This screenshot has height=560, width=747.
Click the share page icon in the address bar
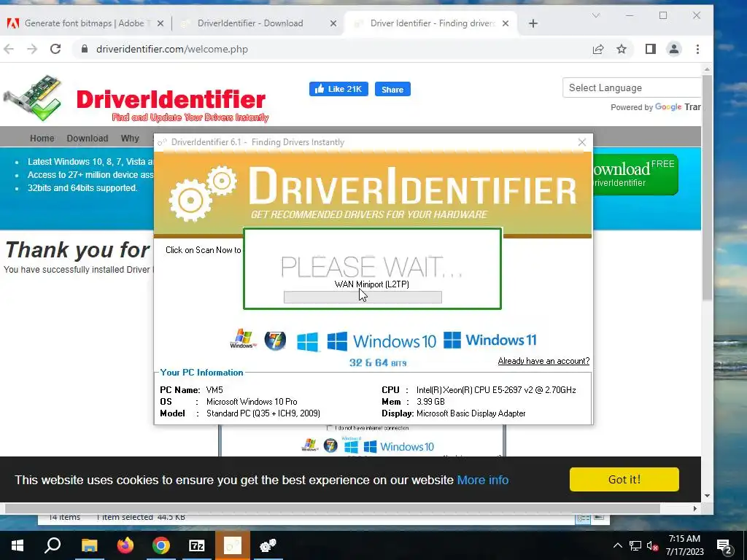tap(598, 49)
